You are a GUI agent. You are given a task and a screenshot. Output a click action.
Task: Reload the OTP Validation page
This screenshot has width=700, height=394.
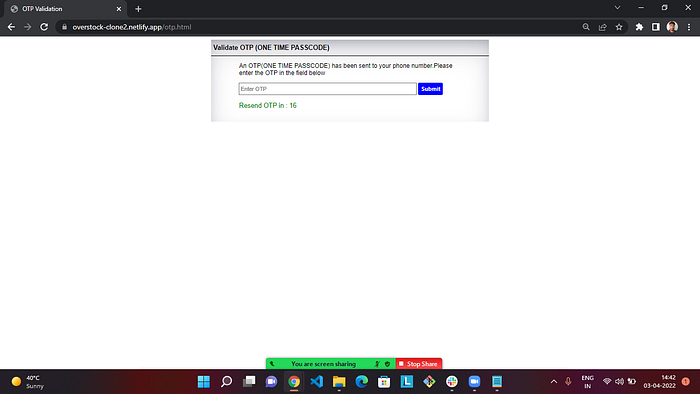[44, 27]
